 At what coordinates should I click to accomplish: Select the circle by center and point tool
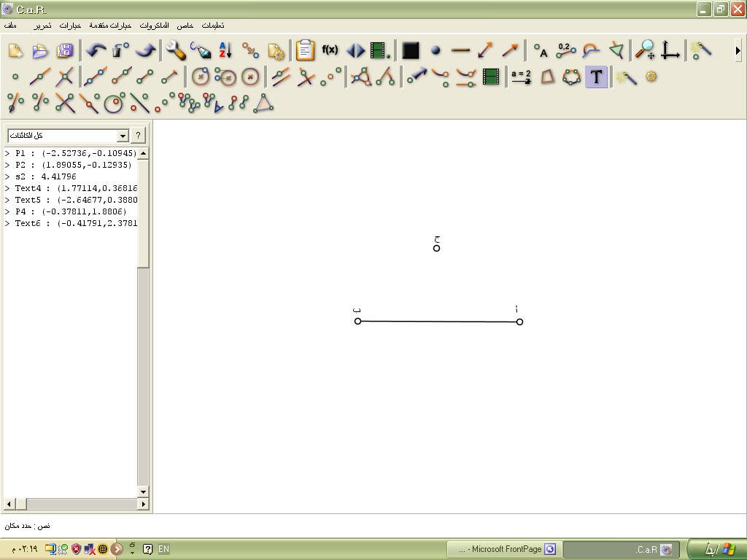click(x=201, y=77)
